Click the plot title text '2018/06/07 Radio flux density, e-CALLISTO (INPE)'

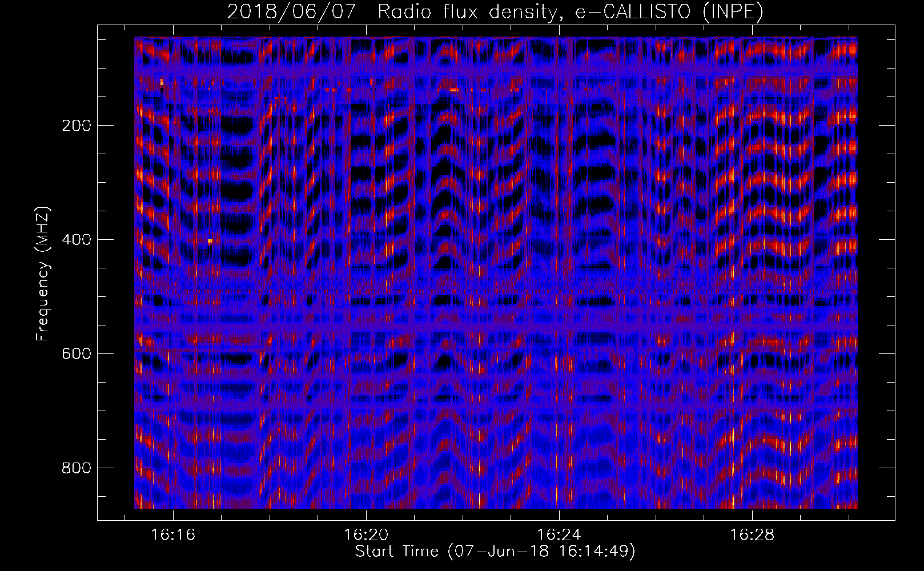pos(495,12)
